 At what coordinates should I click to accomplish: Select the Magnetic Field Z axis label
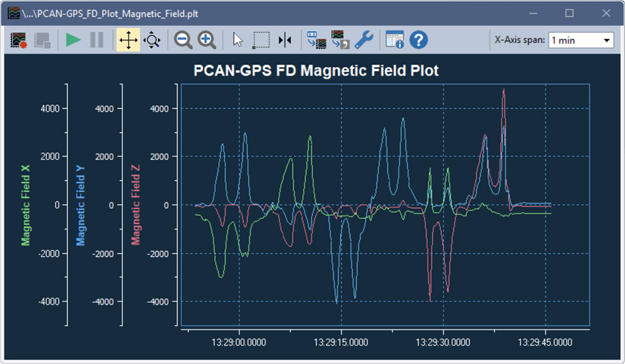click(136, 205)
